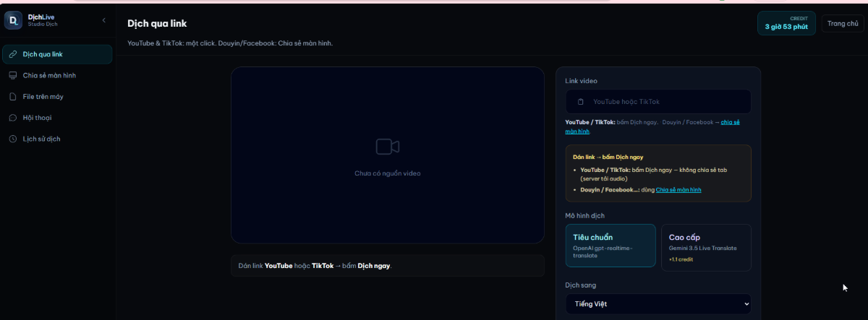Open the Lịch sử dịch menu item
The width and height of the screenshot is (868, 320).
pyautogui.click(x=57, y=139)
